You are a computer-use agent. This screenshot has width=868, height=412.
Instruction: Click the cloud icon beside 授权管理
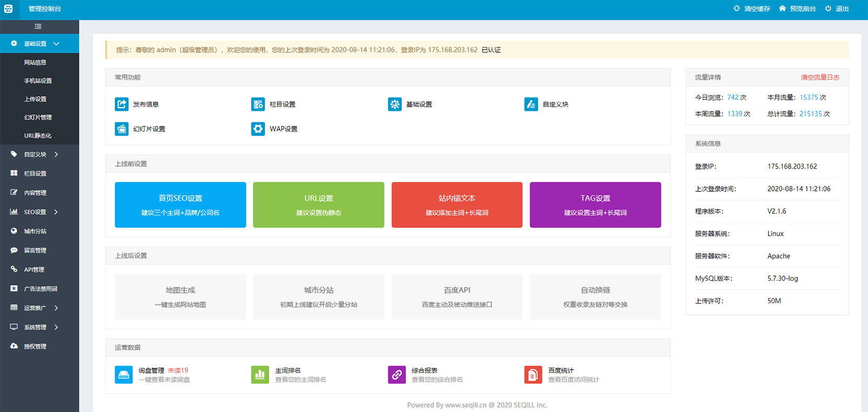14,346
